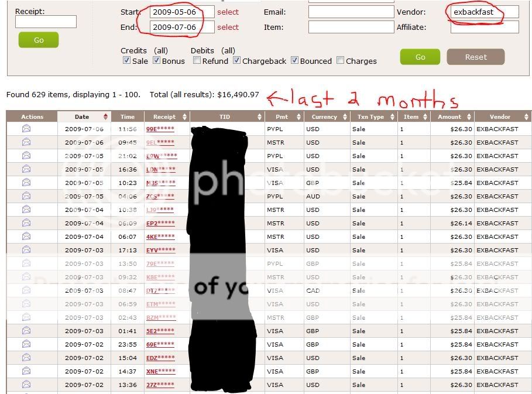Click envelope icon for 2009-07-02 15:04 row
532x394 pixels.
tap(26, 357)
